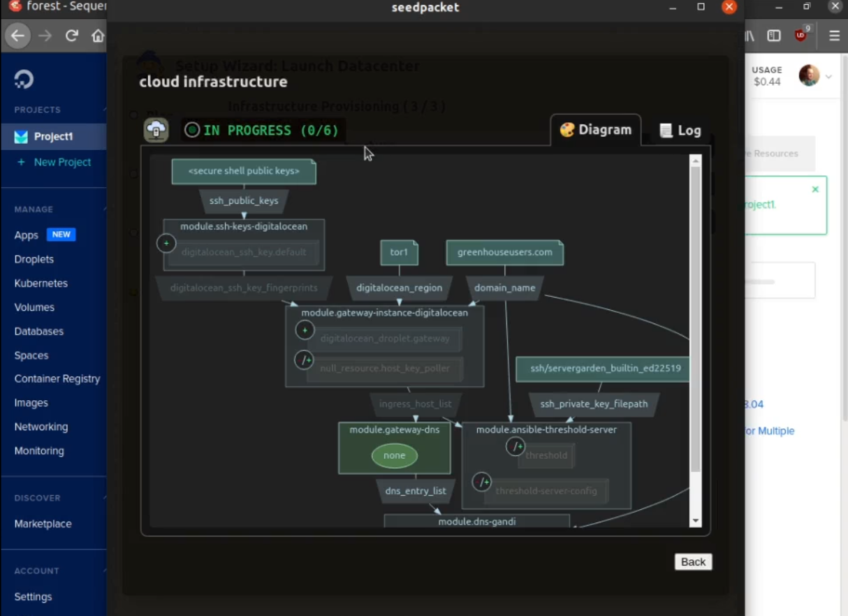848x616 pixels.
Task: Open Databases in the sidebar
Action: point(39,332)
